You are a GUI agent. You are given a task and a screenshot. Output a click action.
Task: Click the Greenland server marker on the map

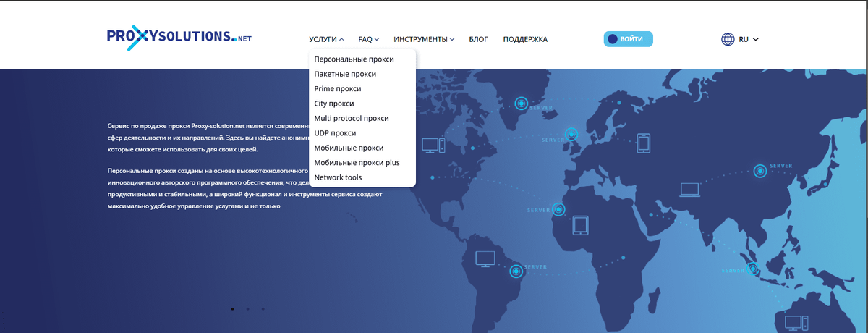coord(520,103)
